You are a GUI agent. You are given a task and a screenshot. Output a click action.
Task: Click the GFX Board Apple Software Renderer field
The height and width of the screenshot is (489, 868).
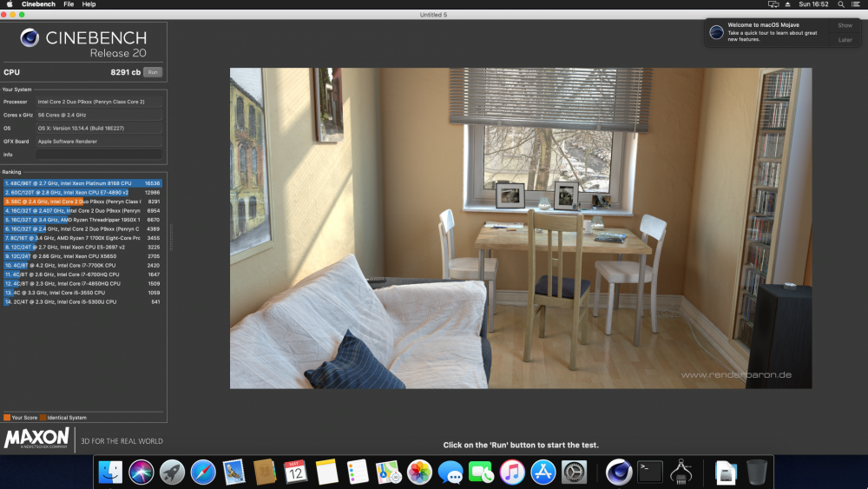coord(99,142)
